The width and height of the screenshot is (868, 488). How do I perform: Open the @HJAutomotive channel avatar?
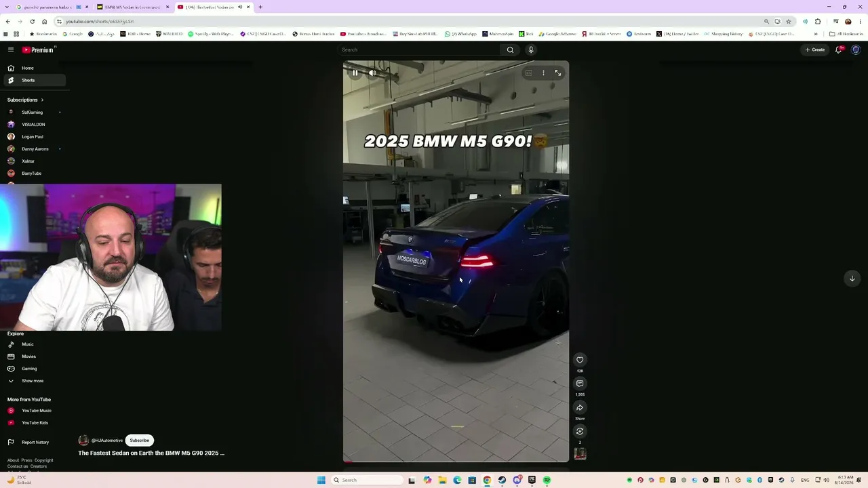[x=83, y=441]
